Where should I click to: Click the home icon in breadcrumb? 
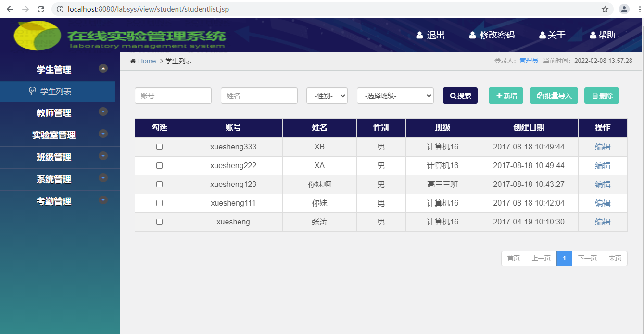coord(133,61)
